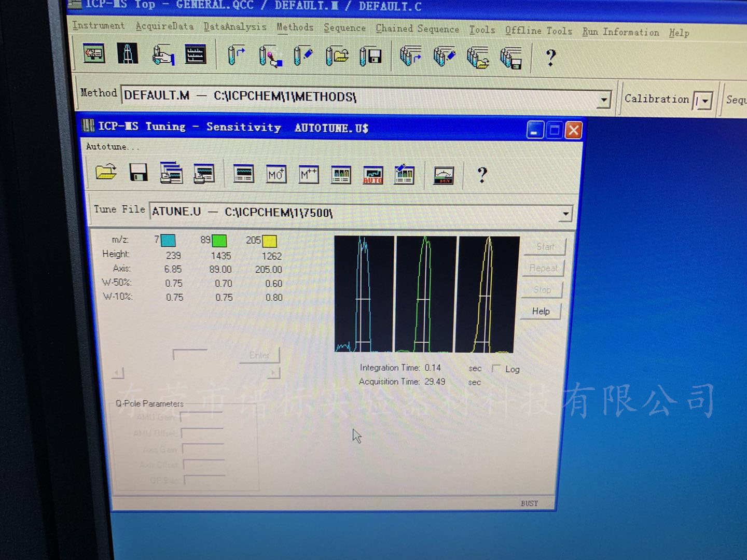
Task: Click the meter gauge icon in tuning toolbar
Action: (444, 176)
